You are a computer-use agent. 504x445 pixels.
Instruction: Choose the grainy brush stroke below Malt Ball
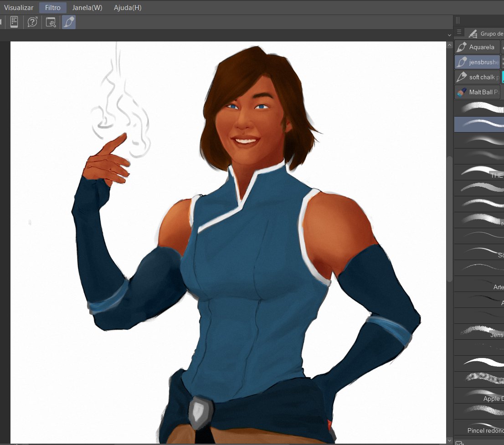click(x=479, y=108)
